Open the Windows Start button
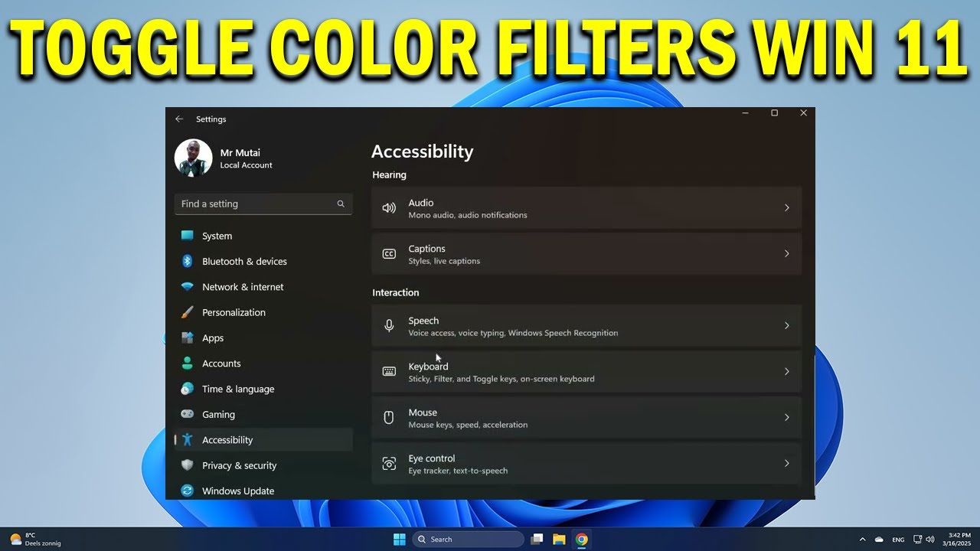Image resolution: width=980 pixels, height=551 pixels. pos(399,540)
